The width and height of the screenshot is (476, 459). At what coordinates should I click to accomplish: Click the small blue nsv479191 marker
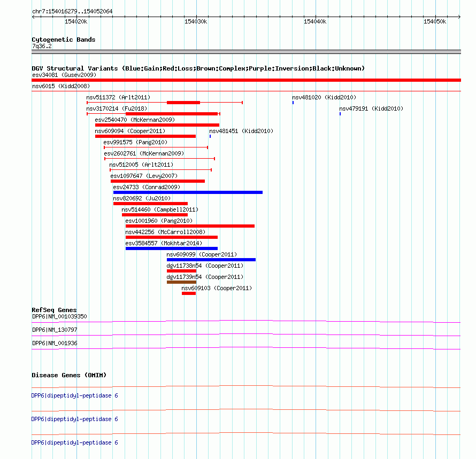pyautogui.click(x=340, y=114)
